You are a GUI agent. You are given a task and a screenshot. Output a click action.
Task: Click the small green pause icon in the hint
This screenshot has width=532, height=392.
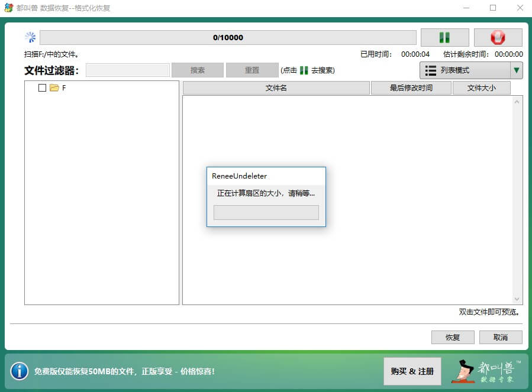(304, 70)
